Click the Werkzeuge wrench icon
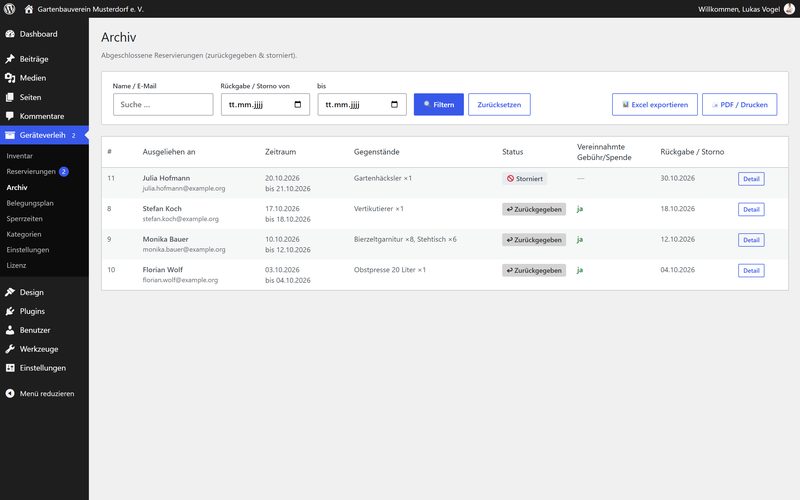The height and width of the screenshot is (500, 800). pos(10,349)
